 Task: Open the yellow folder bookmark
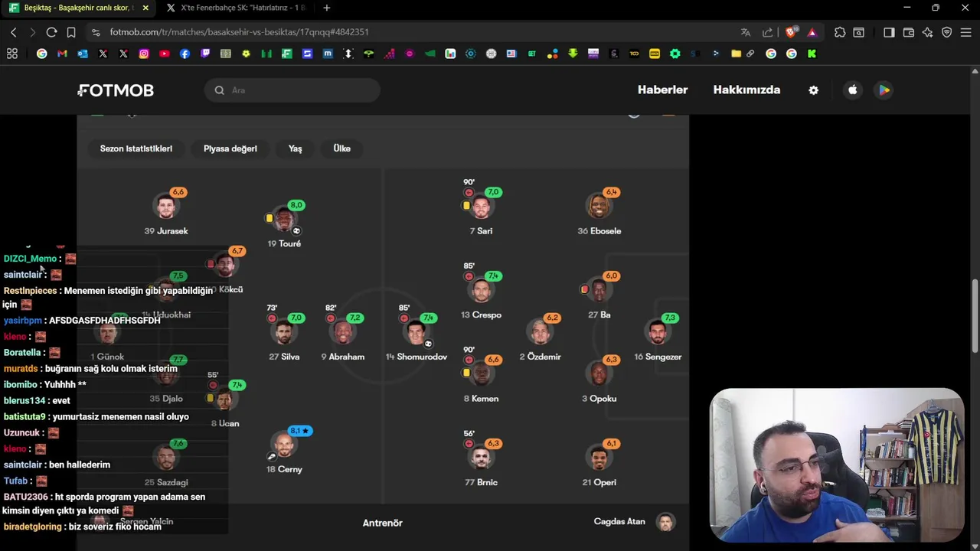[736, 54]
